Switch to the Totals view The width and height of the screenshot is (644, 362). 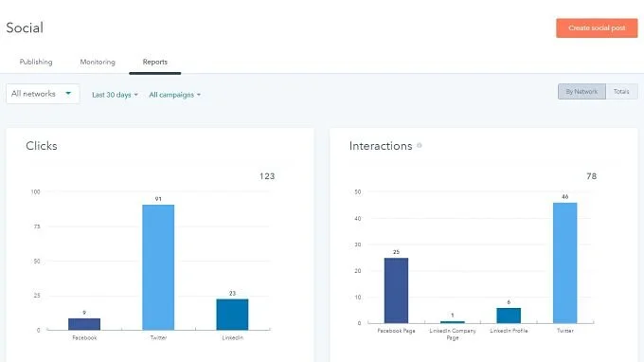tap(621, 92)
